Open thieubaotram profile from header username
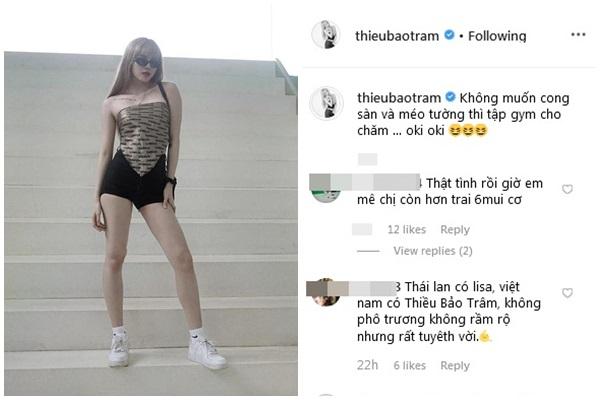The image size is (600, 400). click(399, 35)
